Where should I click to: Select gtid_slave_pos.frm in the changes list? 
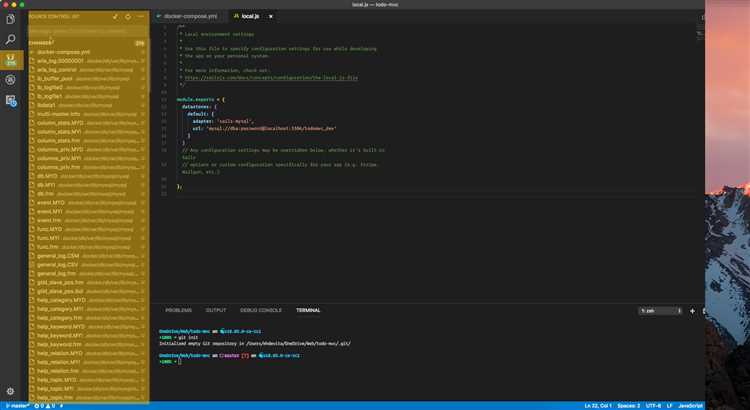(x=88, y=282)
